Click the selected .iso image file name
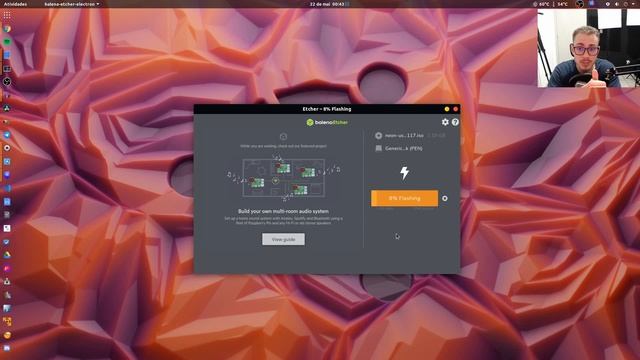Viewport: 640px width, 360px height. [x=404, y=135]
